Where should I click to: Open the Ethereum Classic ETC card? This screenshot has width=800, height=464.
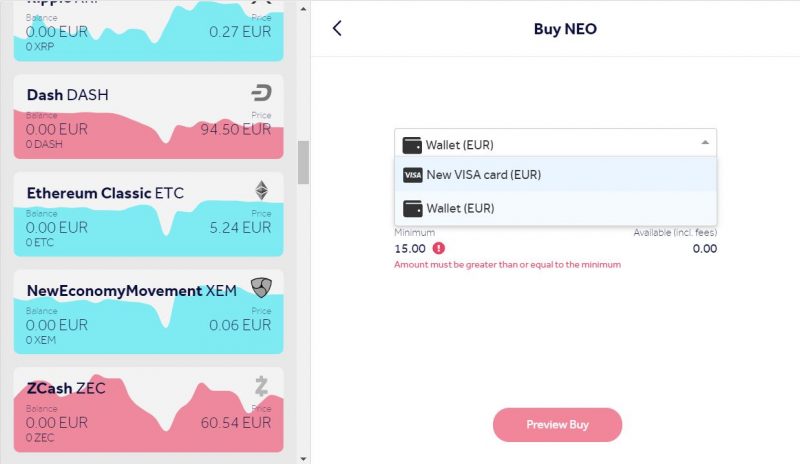point(148,214)
